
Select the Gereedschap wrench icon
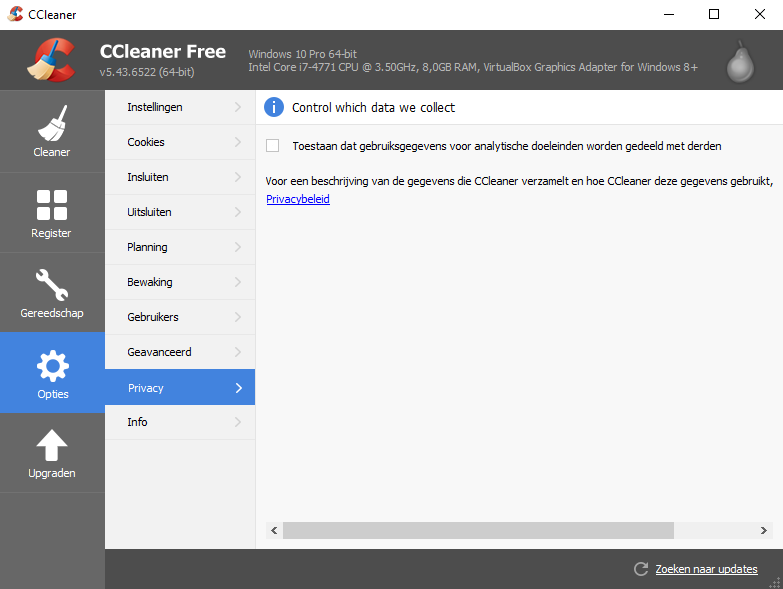[x=52, y=285]
